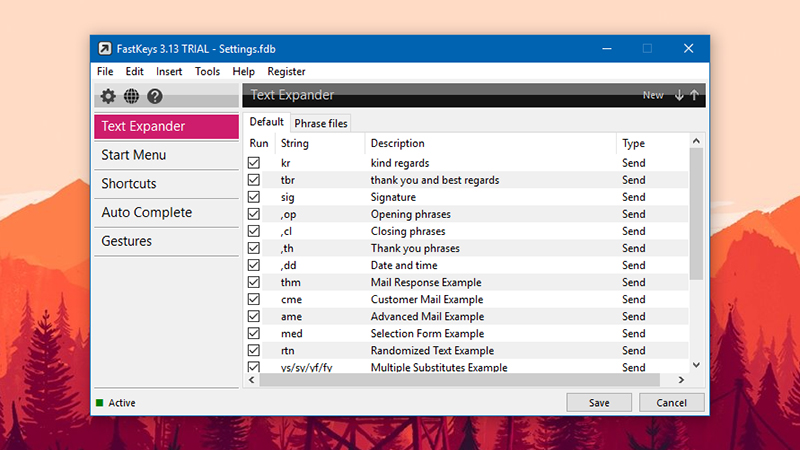800x450 pixels.
Task: Sort by the Type column header
Action: (x=653, y=143)
